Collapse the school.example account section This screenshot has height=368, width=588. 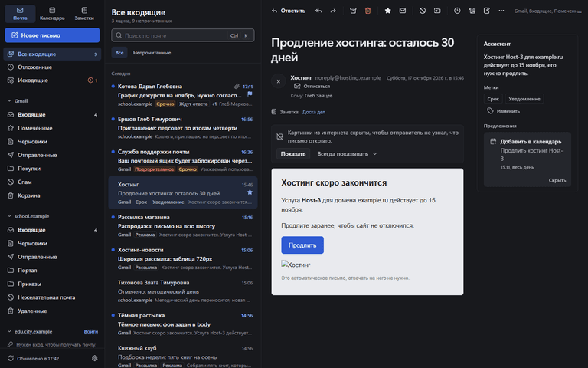9,216
